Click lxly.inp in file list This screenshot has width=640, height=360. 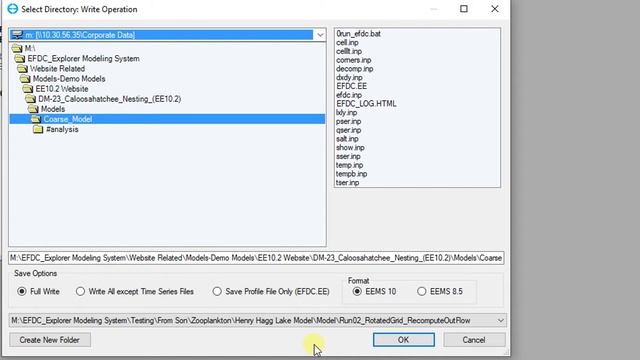[x=347, y=113]
